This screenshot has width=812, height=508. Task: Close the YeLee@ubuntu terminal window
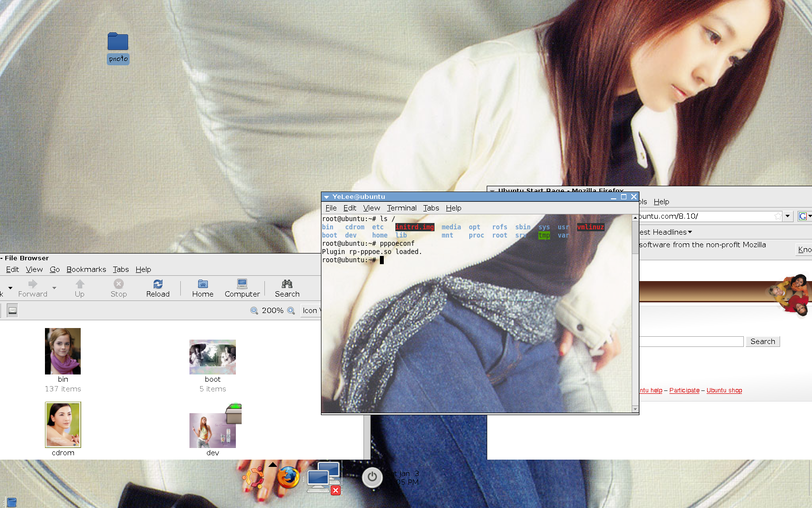click(x=634, y=197)
